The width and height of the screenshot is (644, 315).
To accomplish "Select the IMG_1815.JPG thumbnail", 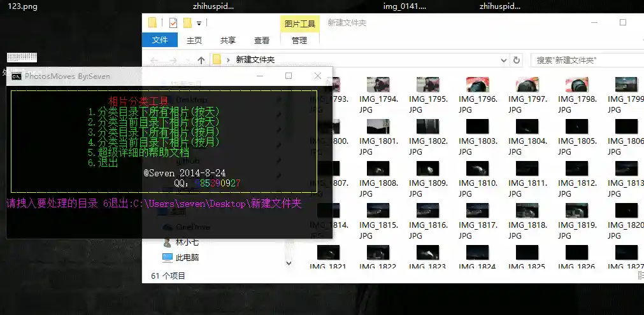I will [378, 211].
